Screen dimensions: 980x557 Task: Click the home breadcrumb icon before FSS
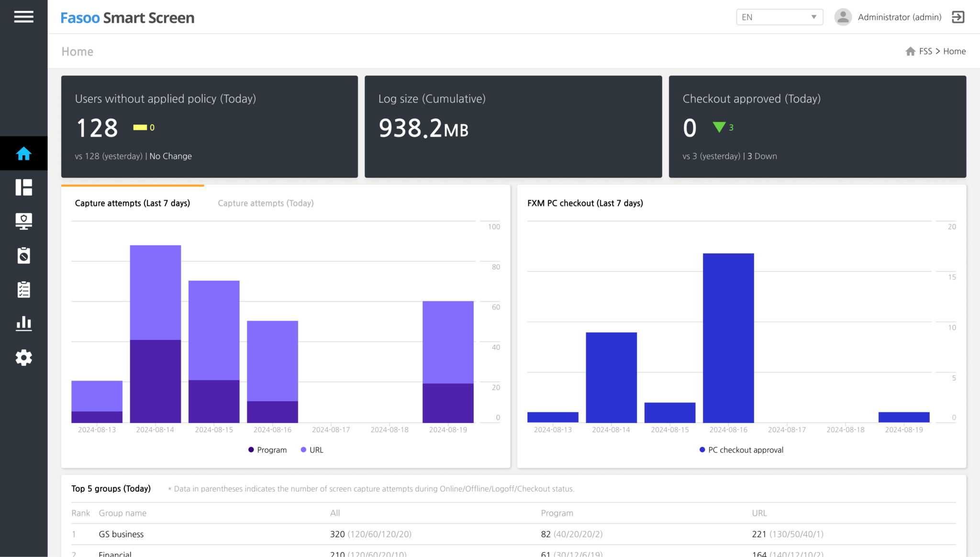pyautogui.click(x=910, y=51)
